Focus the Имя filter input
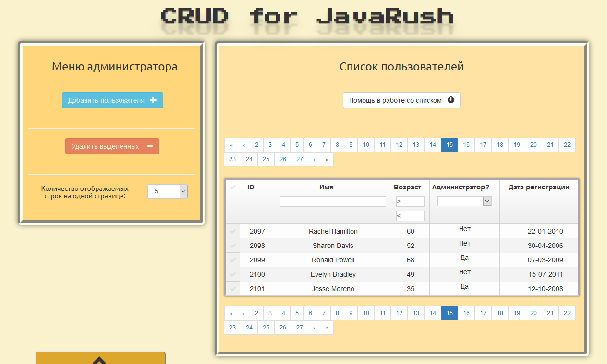Screen dimensions: 607x364 pyautogui.click(x=333, y=201)
